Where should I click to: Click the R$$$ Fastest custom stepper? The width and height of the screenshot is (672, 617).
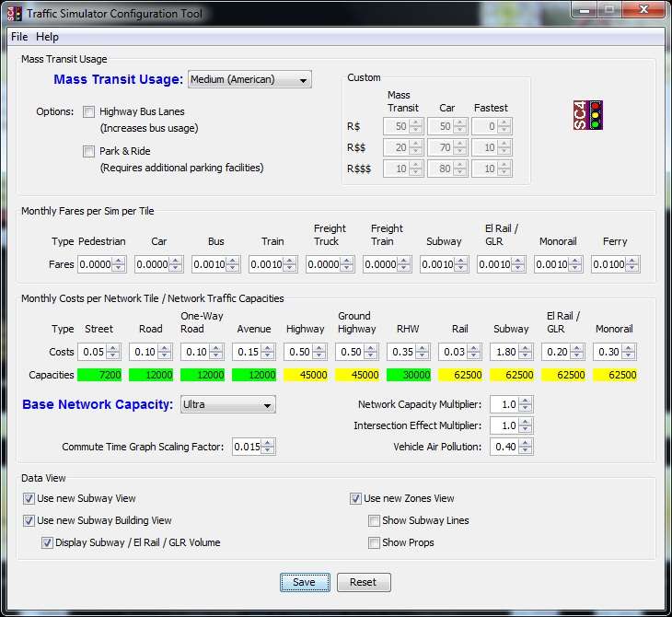pos(504,169)
